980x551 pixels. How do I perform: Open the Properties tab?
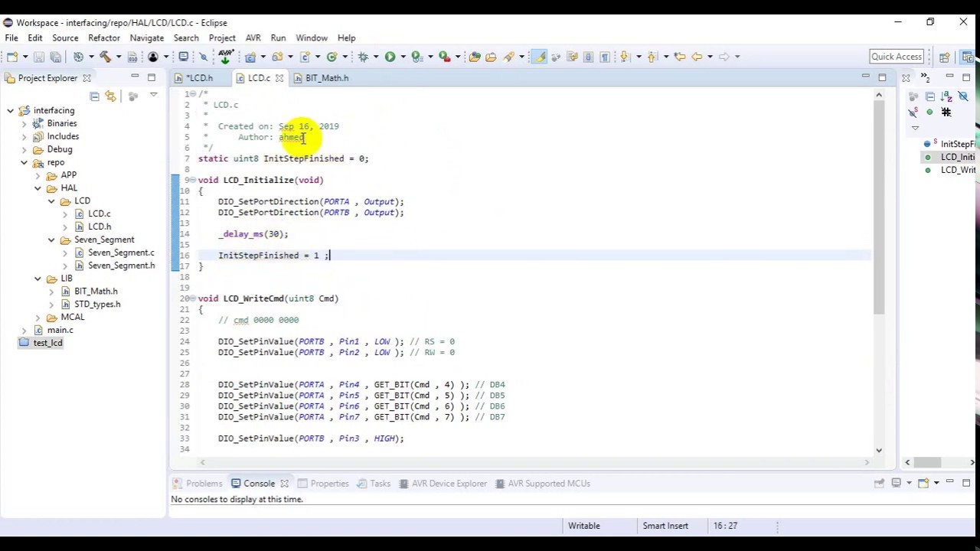323,484
